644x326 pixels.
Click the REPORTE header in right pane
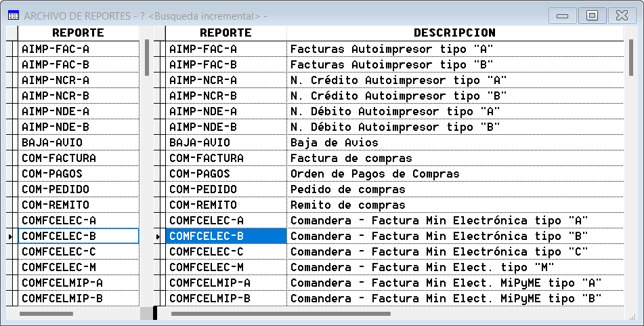[x=226, y=33]
